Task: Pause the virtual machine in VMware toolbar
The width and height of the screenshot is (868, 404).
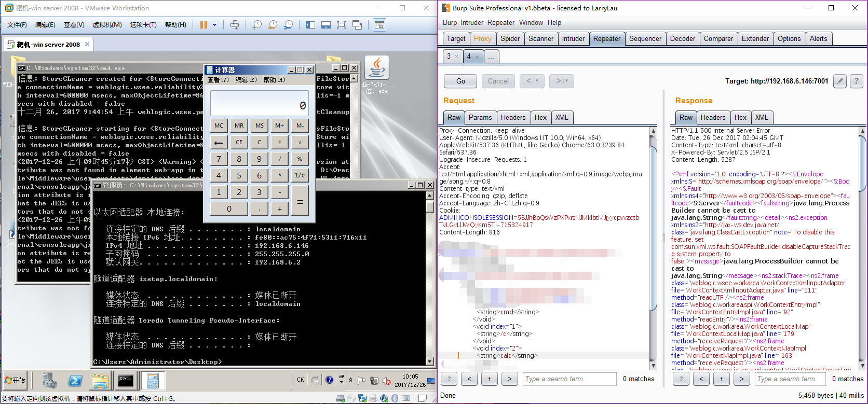Action: click(204, 25)
